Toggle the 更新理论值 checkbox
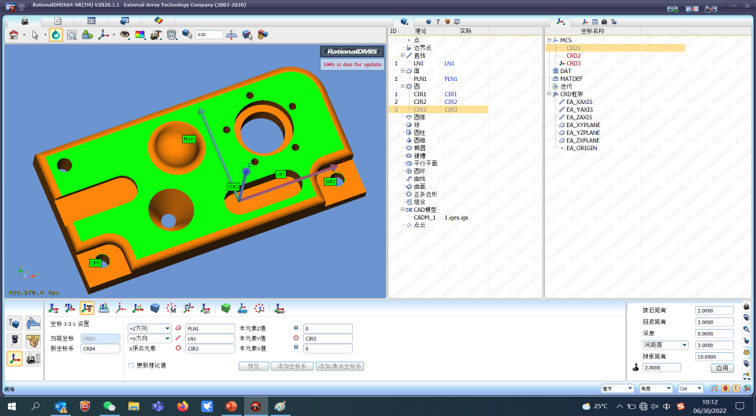Screen dimensions: 756x416 tap(131, 366)
